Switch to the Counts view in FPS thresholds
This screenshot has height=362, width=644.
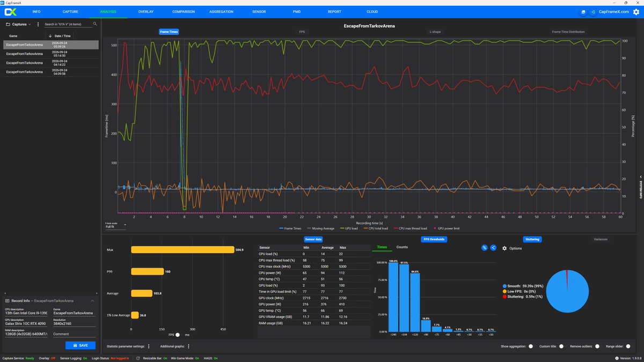[x=402, y=247]
